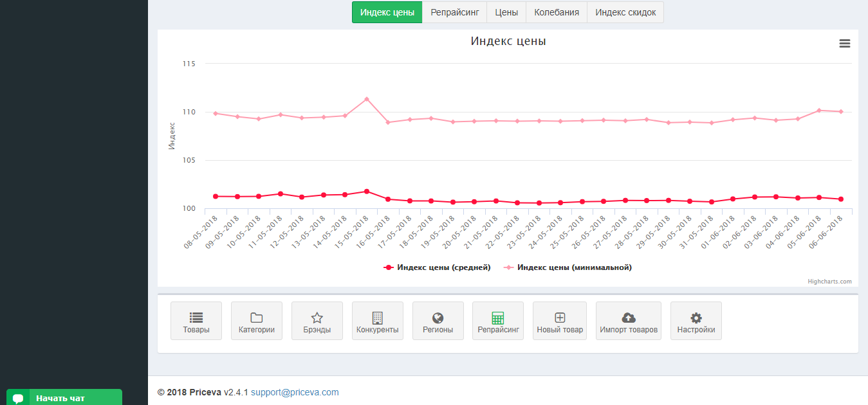Open Новый товар plus icon button
This screenshot has height=405, width=868.
(x=560, y=321)
